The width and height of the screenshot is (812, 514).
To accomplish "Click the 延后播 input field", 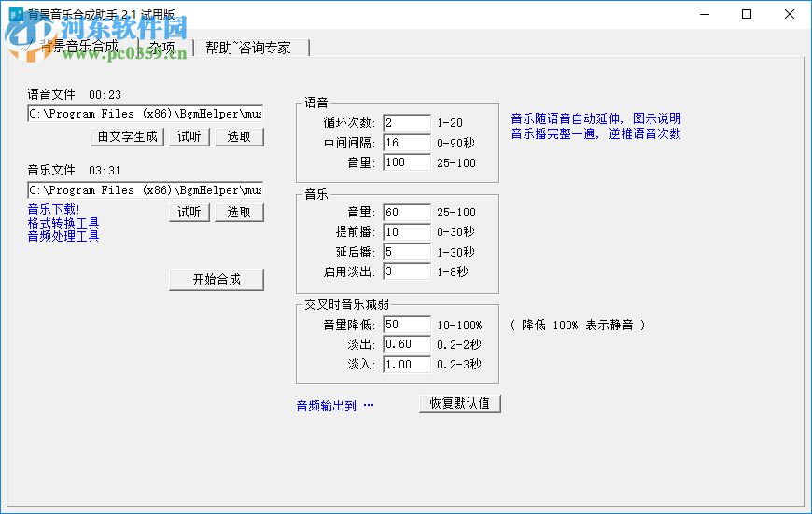I will [407, 252].
